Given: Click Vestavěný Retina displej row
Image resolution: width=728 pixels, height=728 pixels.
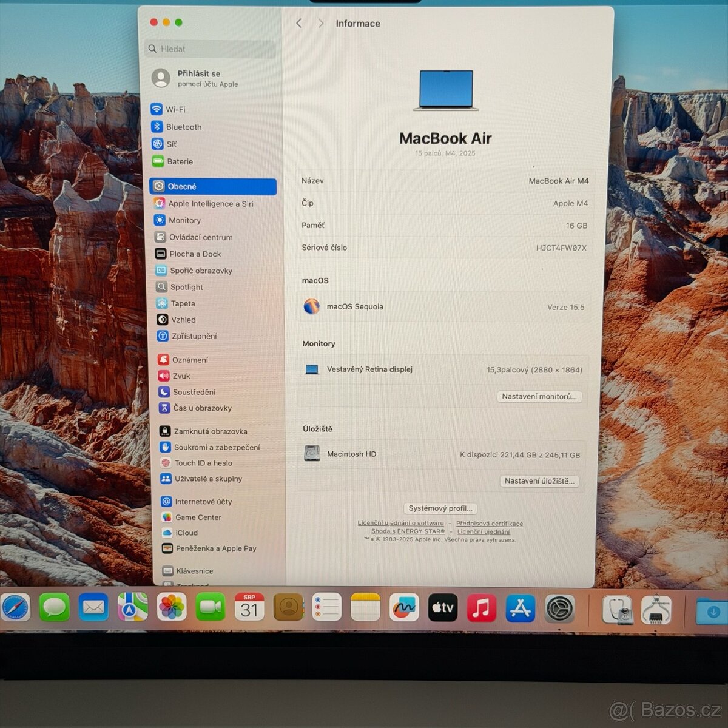Looking at the screenshot, I should (443, 369).
